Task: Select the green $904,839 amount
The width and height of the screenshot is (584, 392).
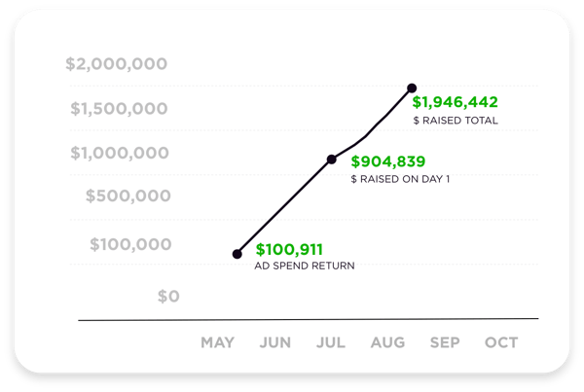Action: (387, 161)
